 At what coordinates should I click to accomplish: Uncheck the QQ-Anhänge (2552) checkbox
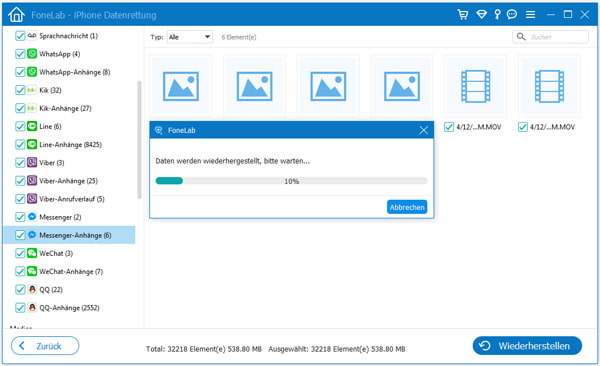click(x=20, y=307)
